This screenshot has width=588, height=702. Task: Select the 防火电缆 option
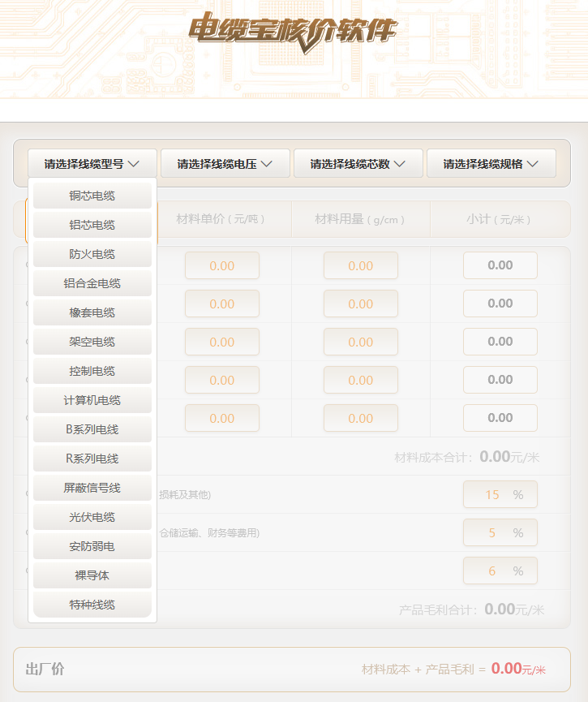92,254
